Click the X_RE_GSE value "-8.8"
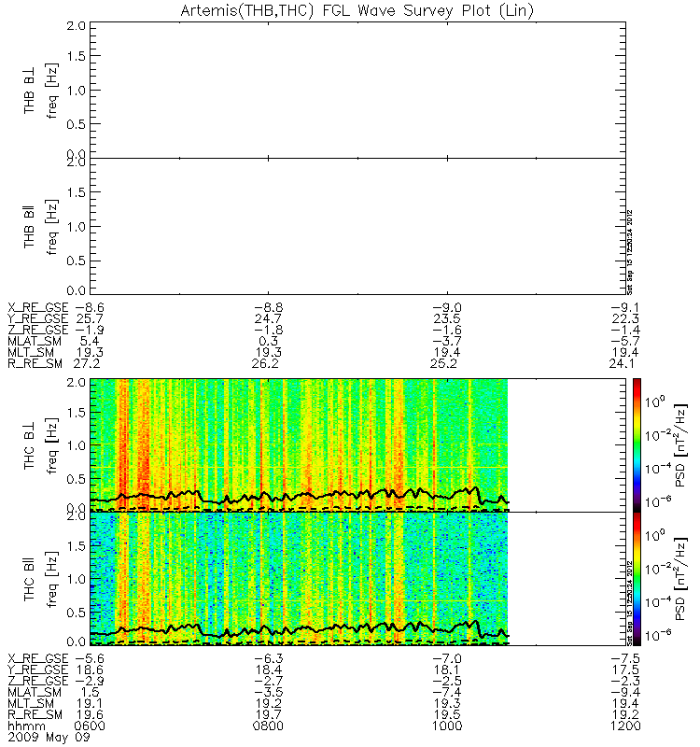Screen dimensions: 700x747 click(268, 307)
